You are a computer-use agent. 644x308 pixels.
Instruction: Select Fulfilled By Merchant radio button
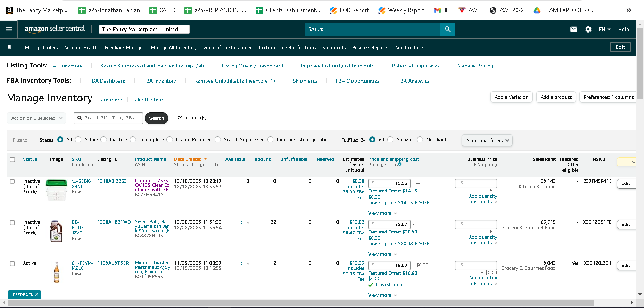point(420,140)
